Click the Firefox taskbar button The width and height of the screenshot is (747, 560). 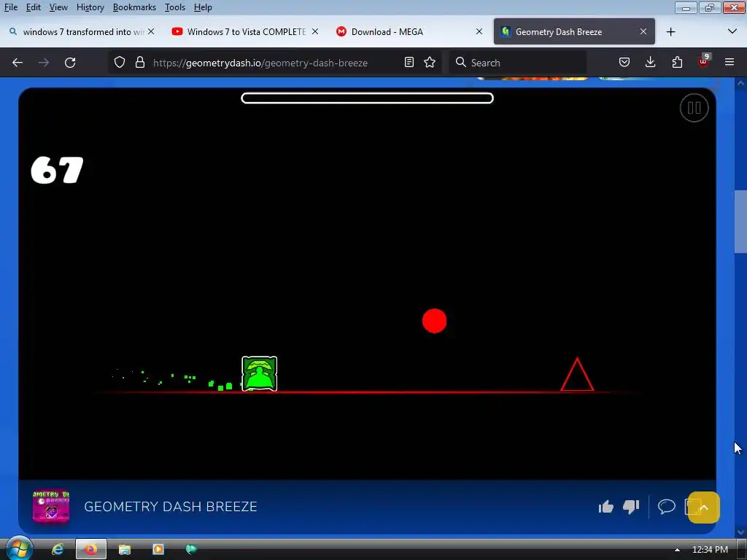pyautogui.click(x=90, y=550)
